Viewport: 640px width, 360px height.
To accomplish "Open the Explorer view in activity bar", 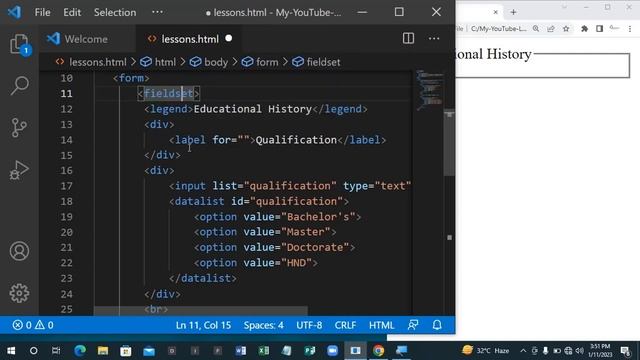I will tap(19, 44).
